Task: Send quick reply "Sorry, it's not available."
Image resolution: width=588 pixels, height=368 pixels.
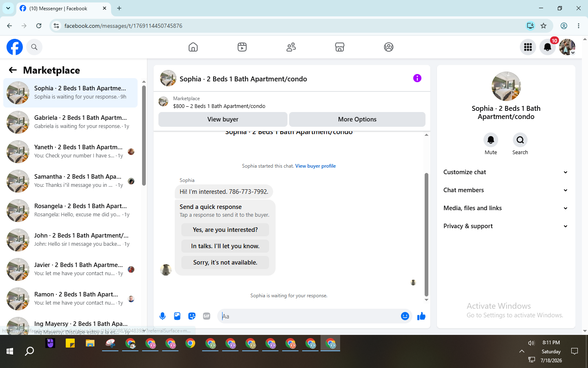Action: [x=225, y=263]
